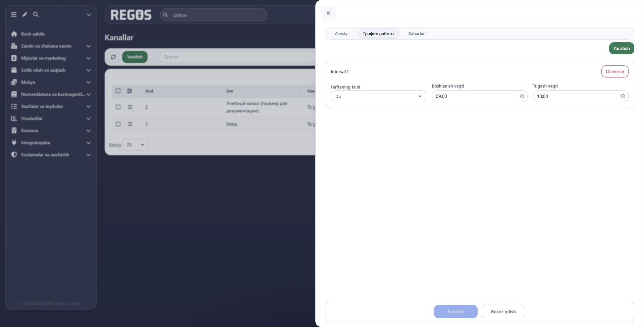Tick the checkbox for the Meta row

118,124
